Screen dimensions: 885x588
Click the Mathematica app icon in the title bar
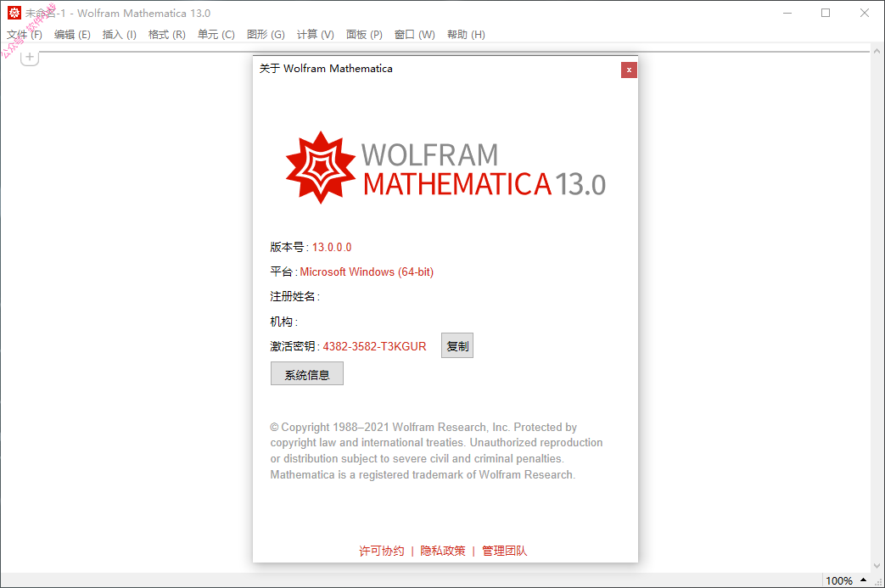pyautogui.click(x=14, y=13)
